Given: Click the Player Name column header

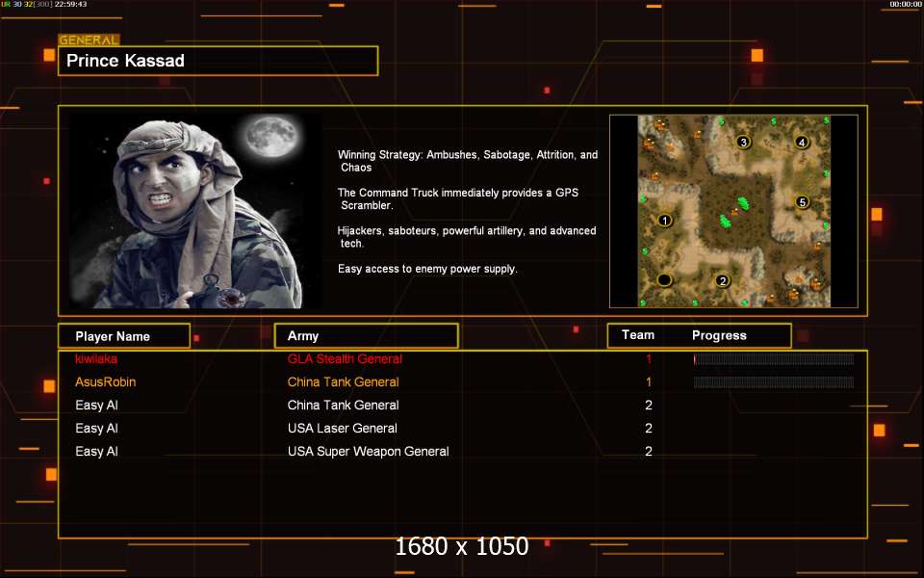Looking at the screenshot, I should [124, 336].
